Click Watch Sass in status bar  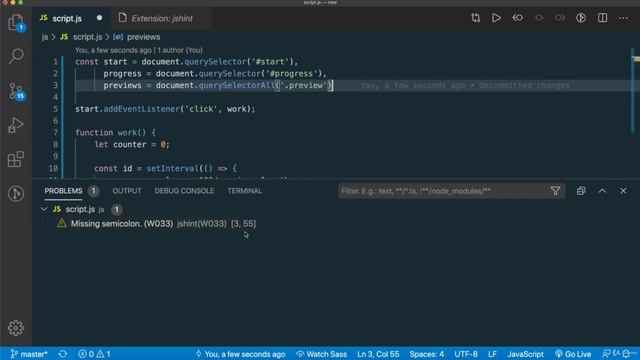[321, 354]
